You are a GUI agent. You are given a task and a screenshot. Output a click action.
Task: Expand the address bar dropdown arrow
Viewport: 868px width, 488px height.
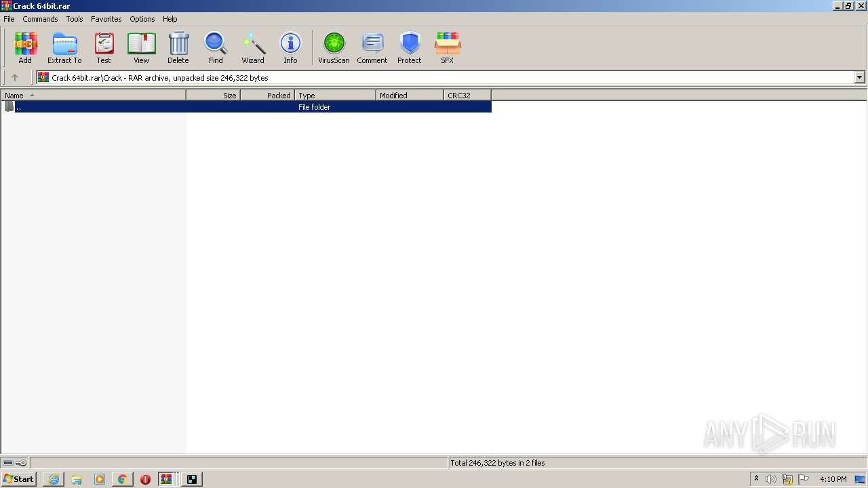pos(859,77)
